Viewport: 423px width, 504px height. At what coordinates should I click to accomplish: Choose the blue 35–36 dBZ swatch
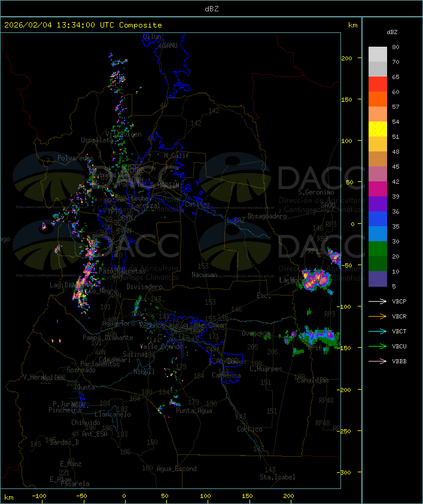(378, 219)
